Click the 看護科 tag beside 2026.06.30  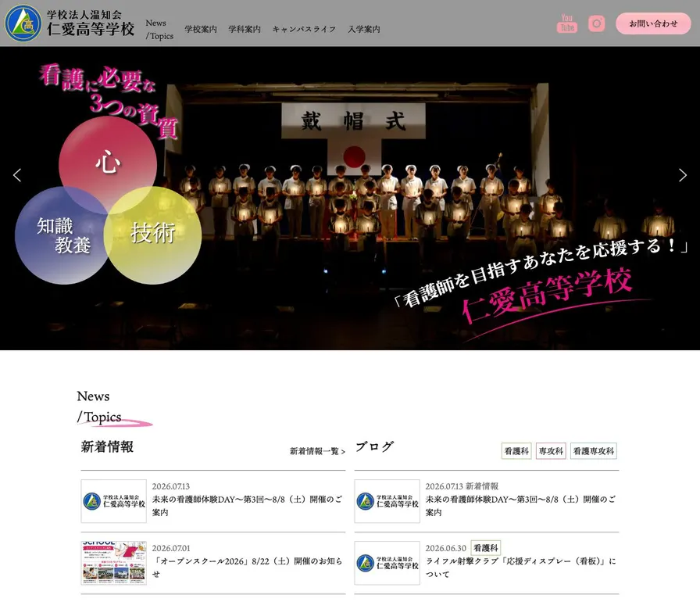pyautogui.click(x=486, y=548)
